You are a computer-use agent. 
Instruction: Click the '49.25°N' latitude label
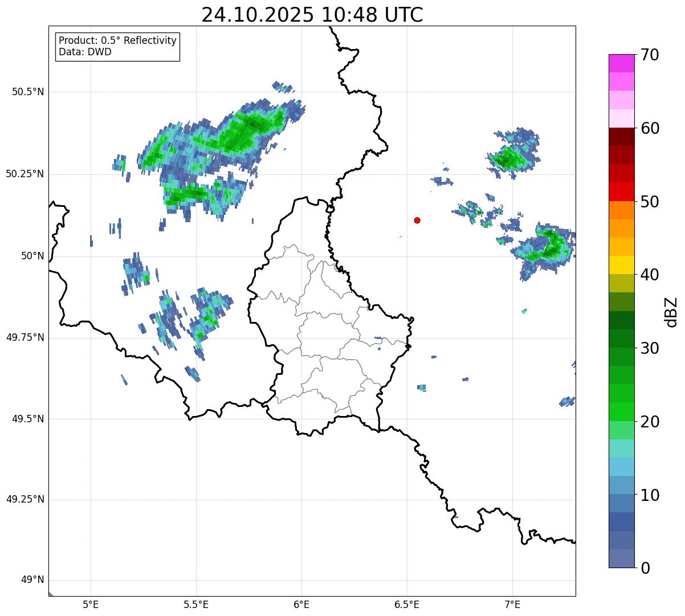(25, 500)
